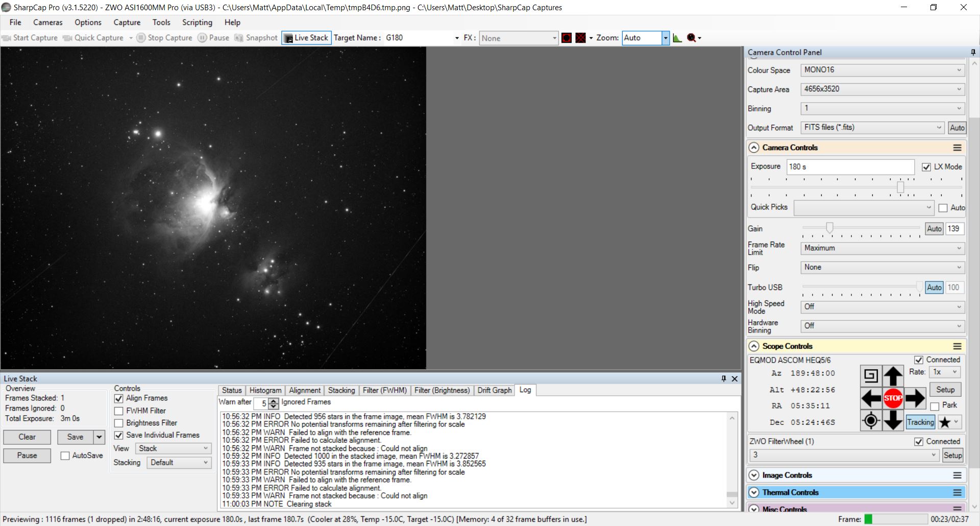Open the Colour Space dropdown
The width and height of the screenshot is (980, 526).
[x=883, y=70]
